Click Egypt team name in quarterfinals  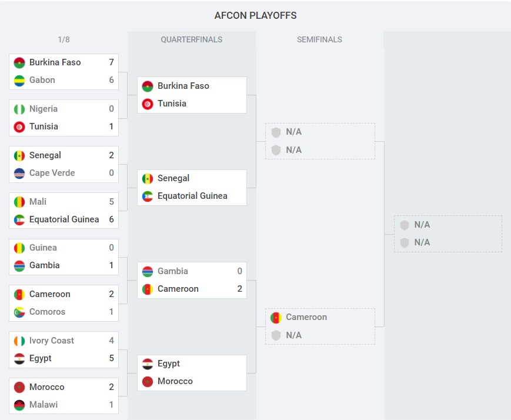(169, 364)
